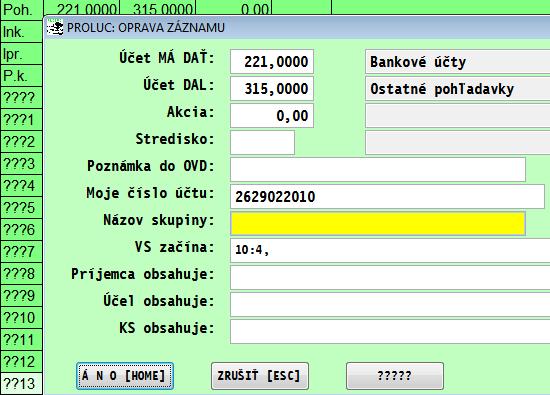The height and width of the screenshot is (395, 550).
Task: Click the Účel obsahuje input field
Action: click(x=390, y=304)
